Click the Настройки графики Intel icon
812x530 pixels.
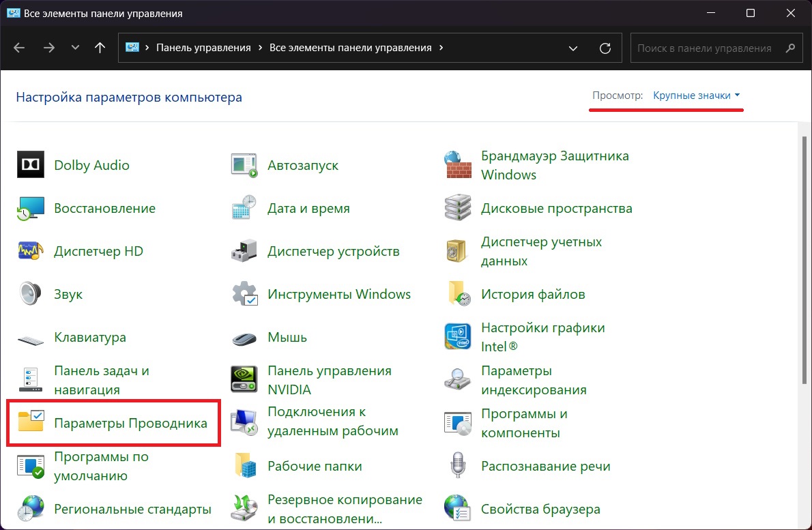coord(458,336)
